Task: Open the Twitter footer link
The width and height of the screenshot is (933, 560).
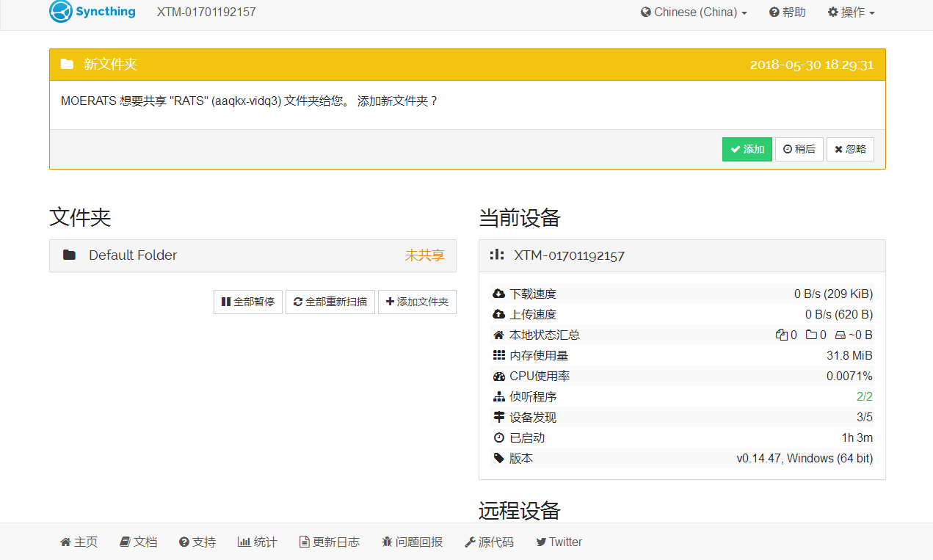Action: 559,542
